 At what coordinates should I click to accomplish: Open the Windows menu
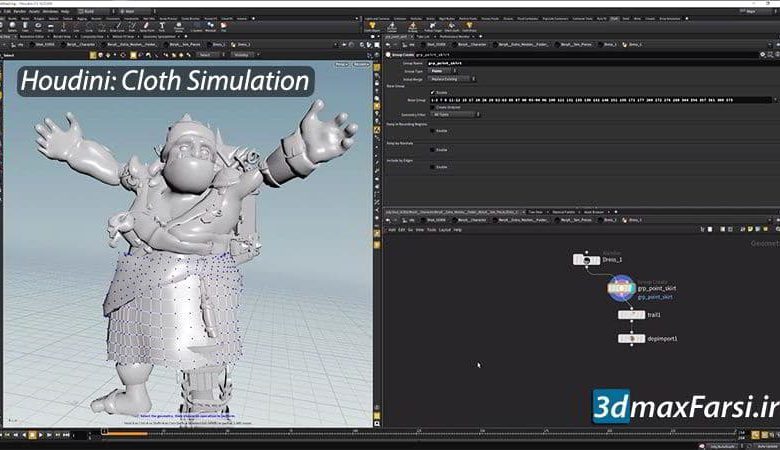[x=50, y=11]
